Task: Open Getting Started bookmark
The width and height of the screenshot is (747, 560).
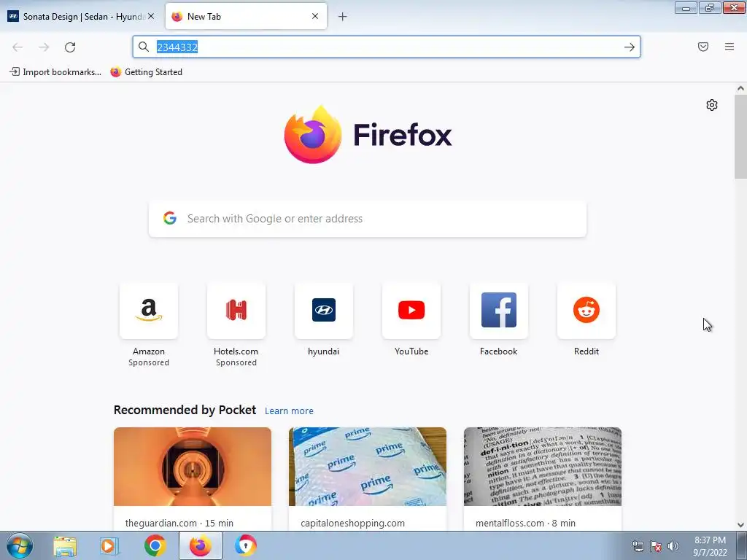Action: 146,72
